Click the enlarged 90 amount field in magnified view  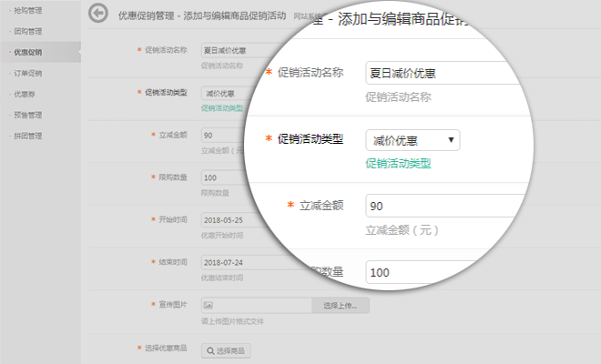coord(446,206)
